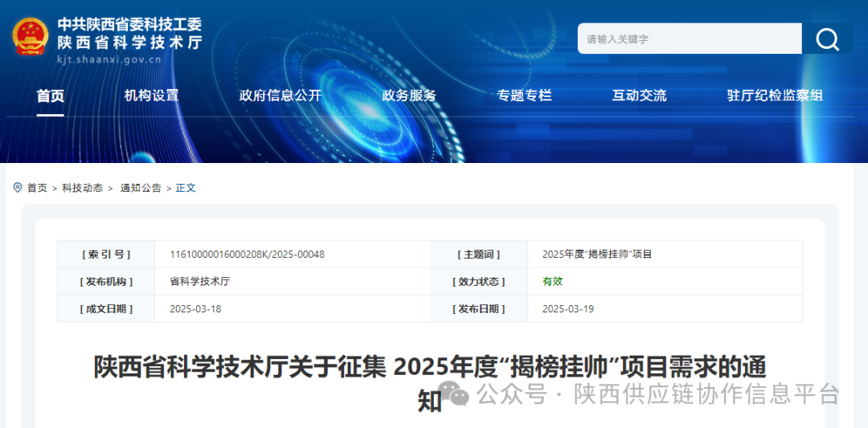868x428 pixels.
Task: Open the 机构设置 navigation item
Action: pyautogui.click(x=151, y=96)
